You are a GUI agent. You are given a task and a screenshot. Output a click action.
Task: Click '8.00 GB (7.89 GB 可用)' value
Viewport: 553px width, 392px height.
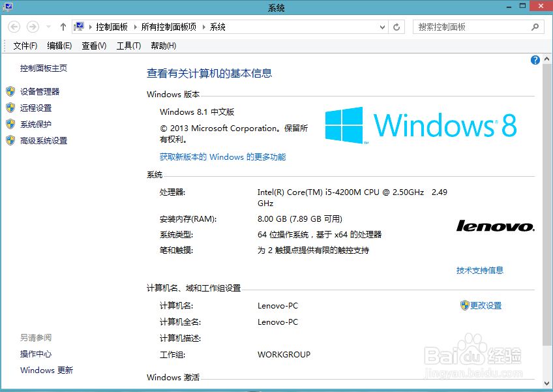300,219
